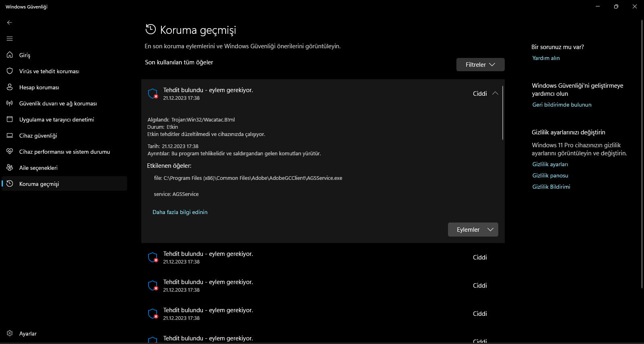Collapse the expanded threat entry chevron
This screenshot has height=344, width=644.
click(x=495, y=93)
